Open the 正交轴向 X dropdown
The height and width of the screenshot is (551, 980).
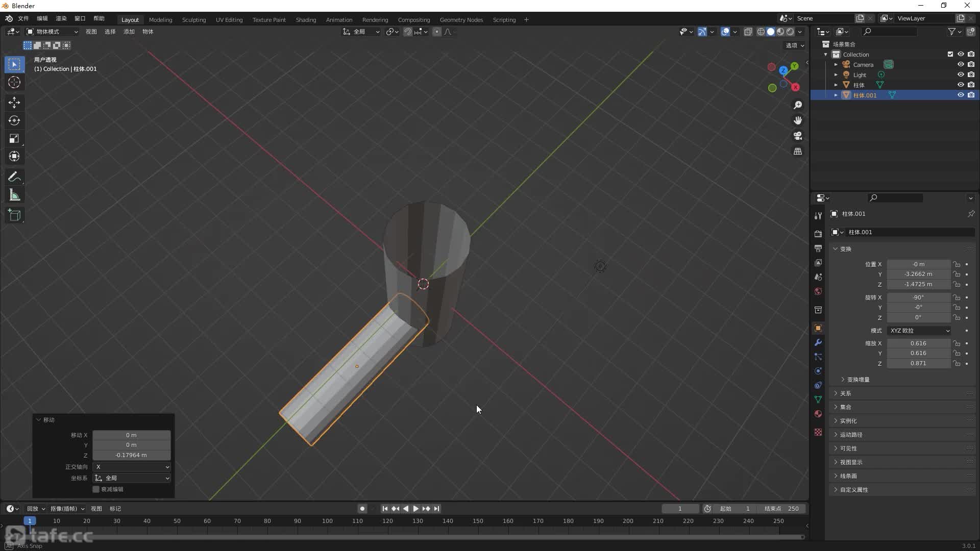132,467
